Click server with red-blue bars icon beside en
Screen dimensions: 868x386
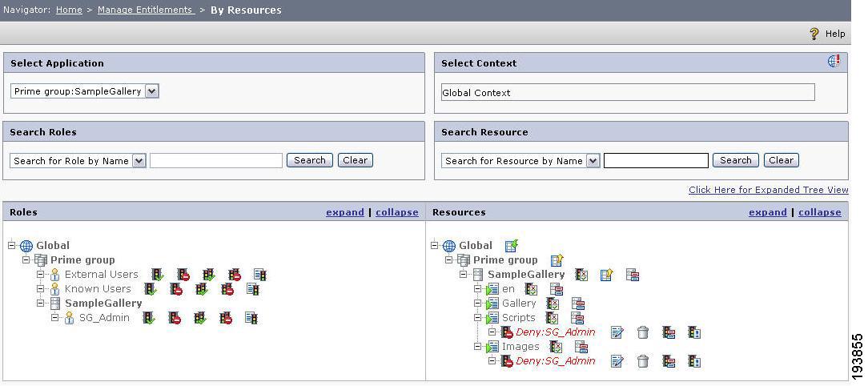pos(557,288)
